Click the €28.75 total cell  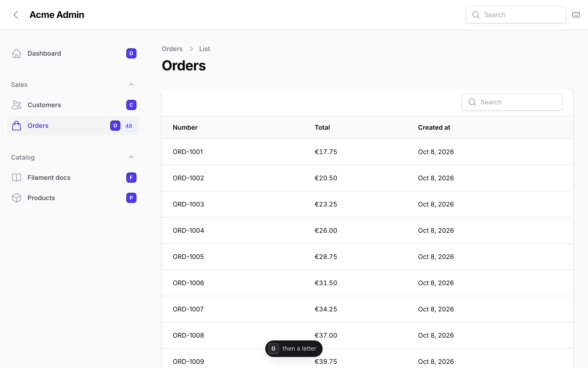click(x=326, y=257)
